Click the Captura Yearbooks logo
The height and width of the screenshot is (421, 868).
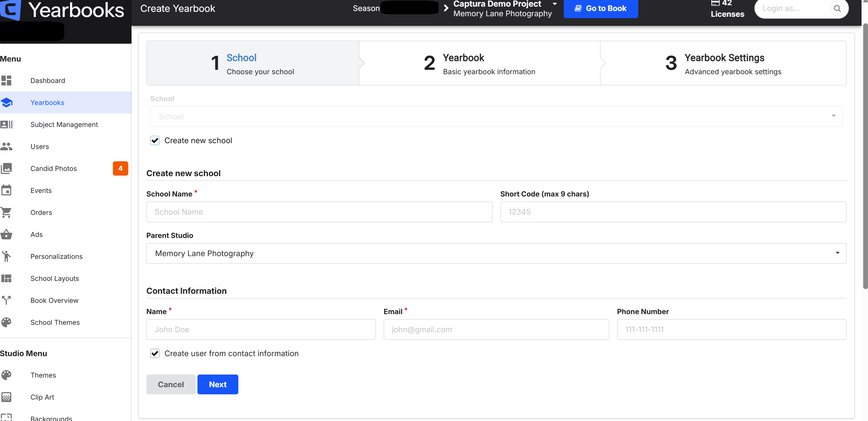pos(62,10)
